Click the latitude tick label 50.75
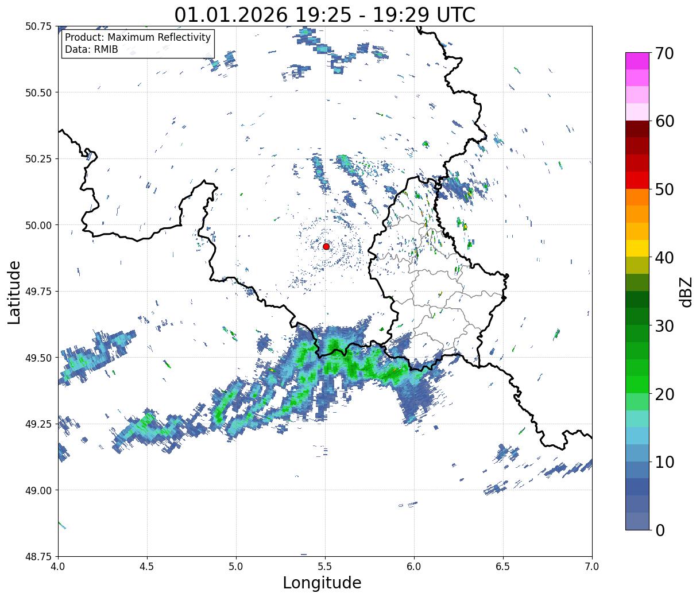The image size is (700, 597). [38, 26]
